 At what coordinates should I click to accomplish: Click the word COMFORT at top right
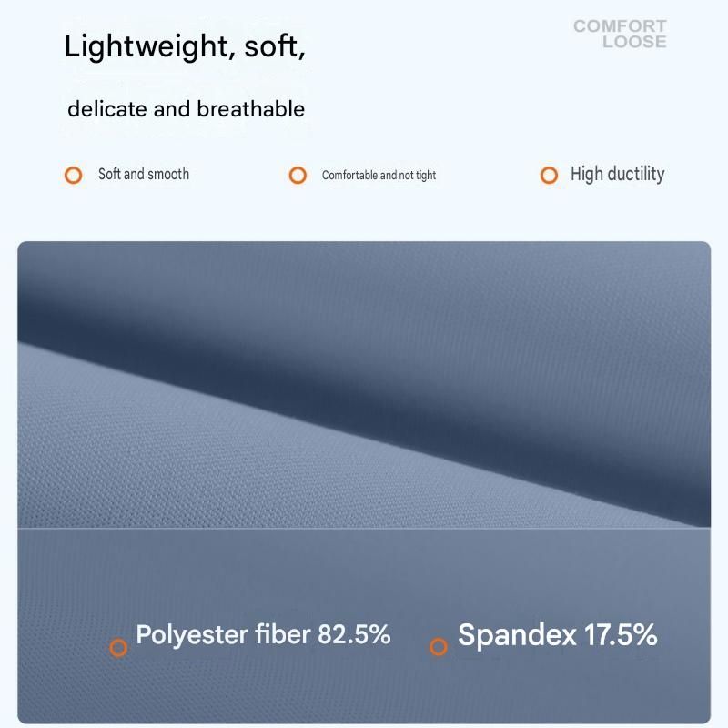[620, 26]
